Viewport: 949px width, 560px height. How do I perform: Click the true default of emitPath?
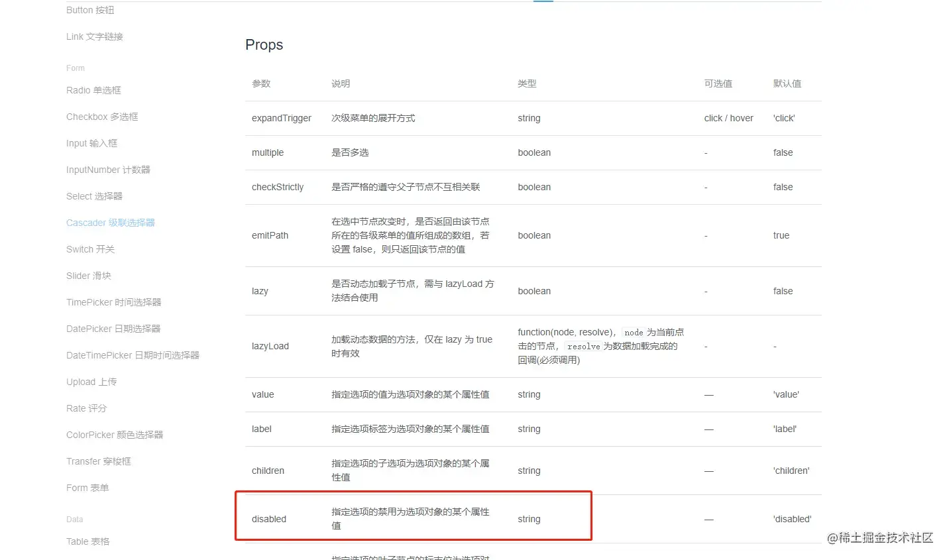781,235
